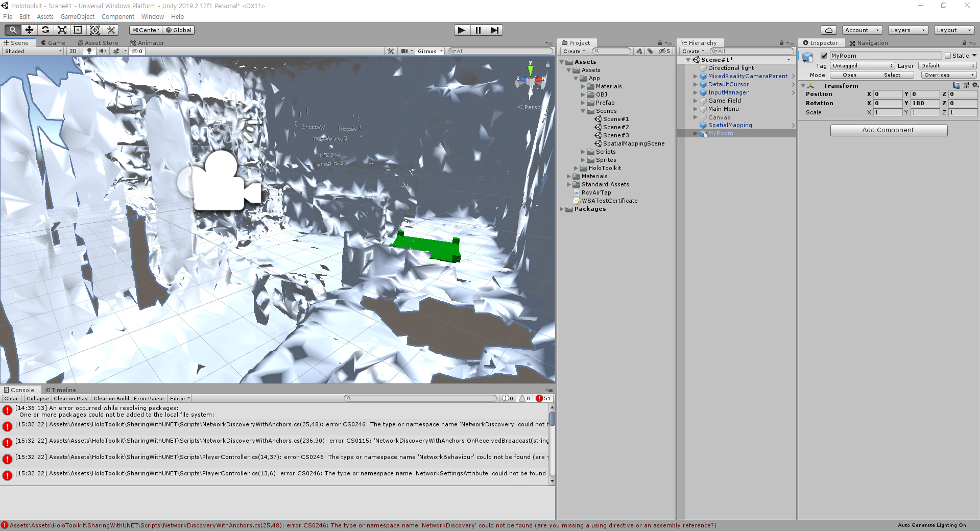
Task: Select the Move tool in the toolbar
Action: (29, 30)
